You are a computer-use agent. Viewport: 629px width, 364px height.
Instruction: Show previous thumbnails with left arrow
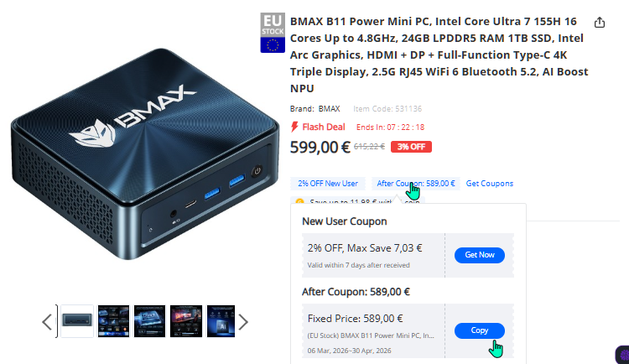[47, 322]
